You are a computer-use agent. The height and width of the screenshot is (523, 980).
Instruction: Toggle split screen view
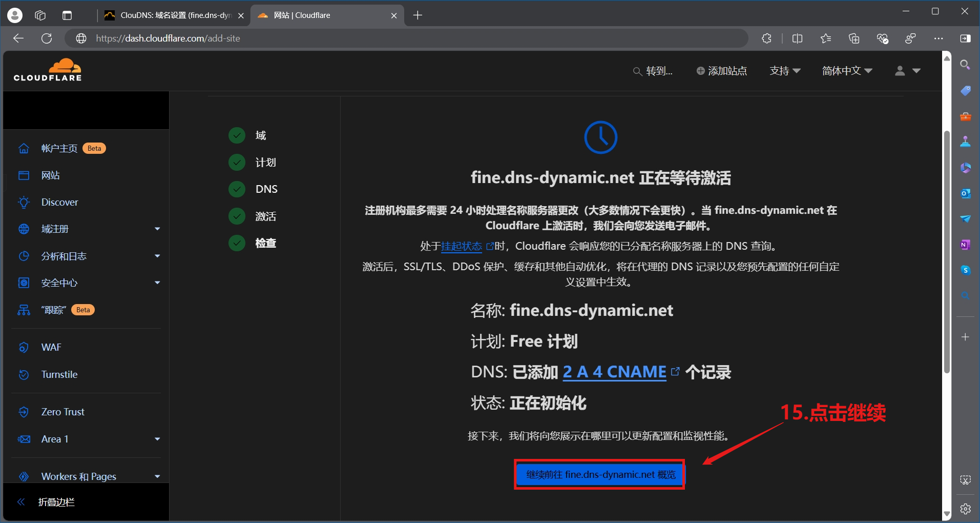798,38
